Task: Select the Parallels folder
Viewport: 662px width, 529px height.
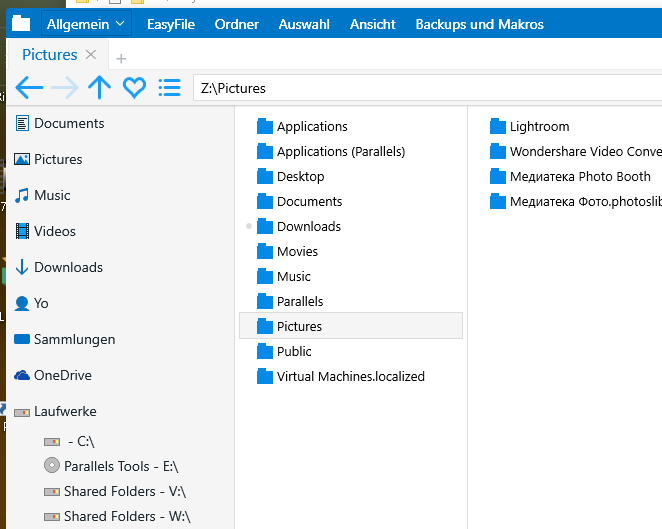Action: [290, 301]
